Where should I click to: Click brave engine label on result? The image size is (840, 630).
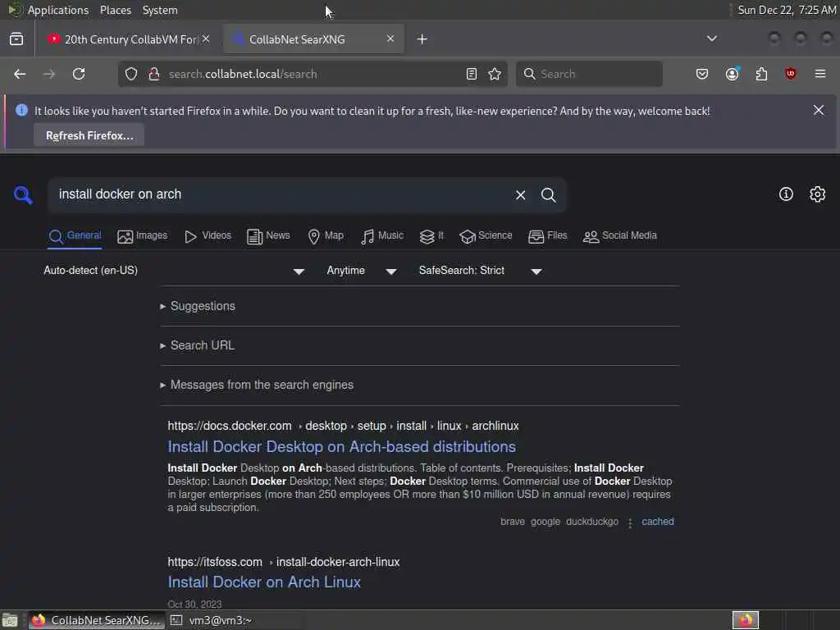(x=512, y=522)
